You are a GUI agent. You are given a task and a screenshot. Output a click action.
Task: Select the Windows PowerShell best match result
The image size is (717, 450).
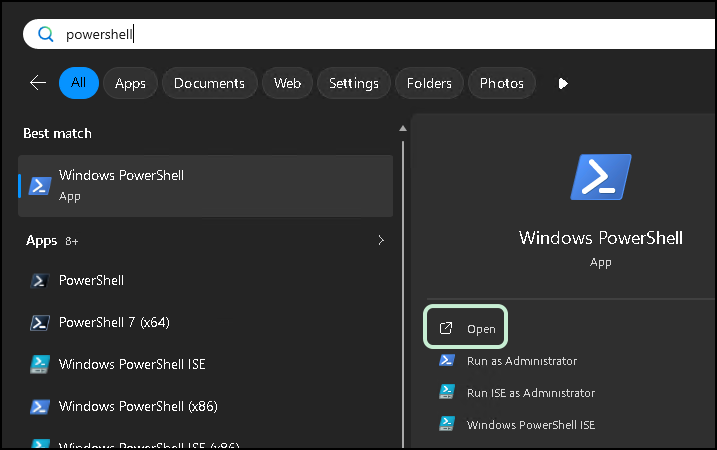(205, 186)
